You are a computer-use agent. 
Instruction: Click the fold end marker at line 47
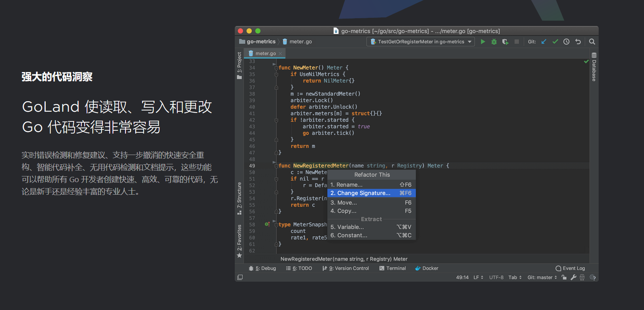pyautogui.click(x=276, y=153)
